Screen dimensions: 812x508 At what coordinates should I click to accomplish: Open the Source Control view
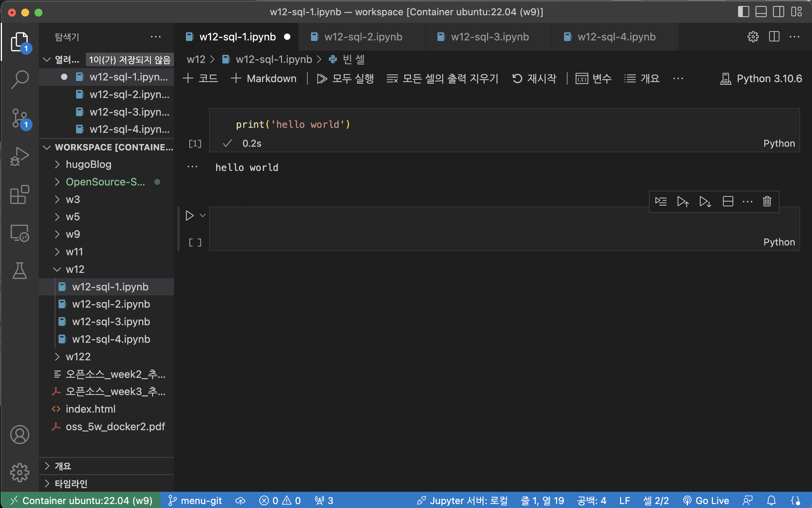pyautogui.click(x=20, y=118)
